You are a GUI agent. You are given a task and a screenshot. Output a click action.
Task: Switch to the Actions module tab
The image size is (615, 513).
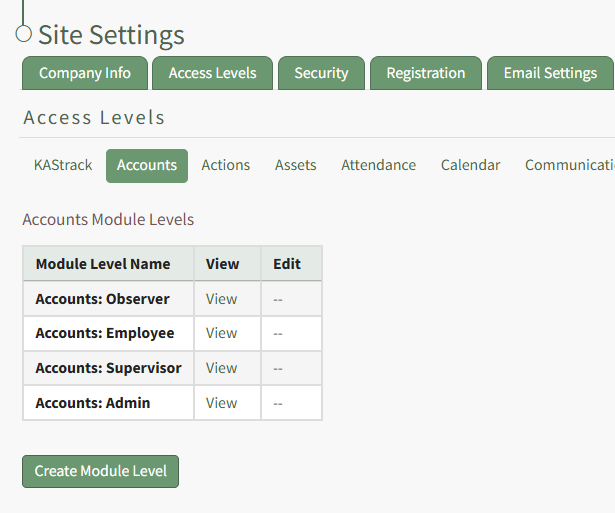pyautogui.click(x=226, y=166)
